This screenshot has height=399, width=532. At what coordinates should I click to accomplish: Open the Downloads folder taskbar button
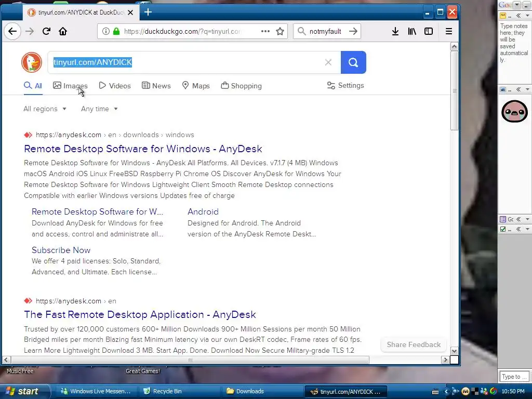(262, 392)
